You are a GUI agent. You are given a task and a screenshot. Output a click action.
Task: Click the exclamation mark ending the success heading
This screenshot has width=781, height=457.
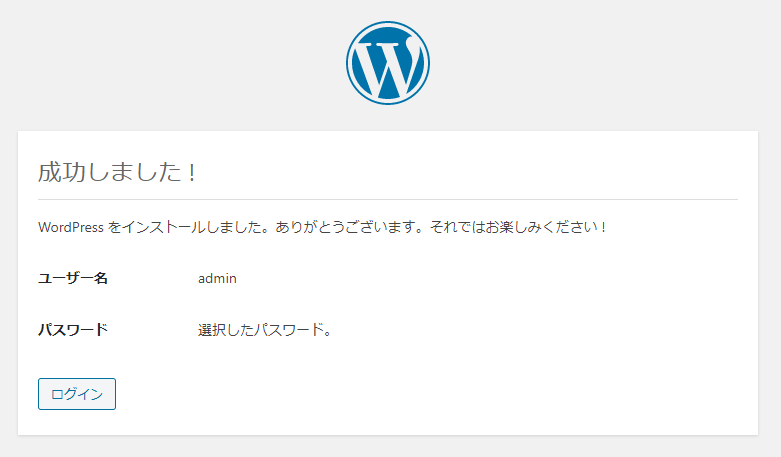[x=191, y=171]
